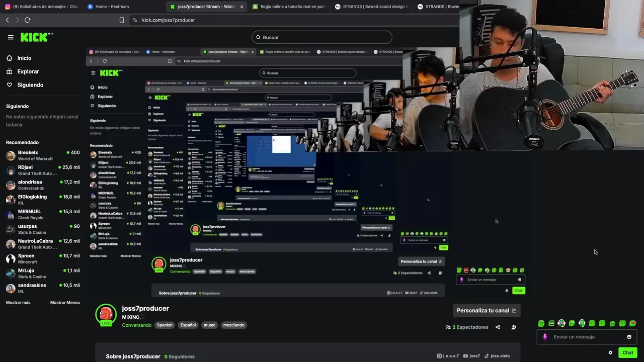Viewport: 644px width, 362px height.
Task: Close the joss7producer Stream tab
Action: click(242, 7)
